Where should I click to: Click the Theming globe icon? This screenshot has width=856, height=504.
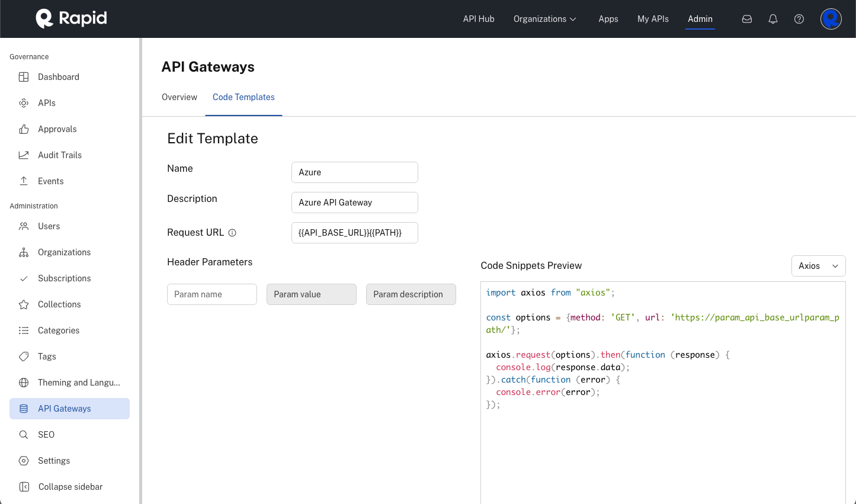point(24,383)
